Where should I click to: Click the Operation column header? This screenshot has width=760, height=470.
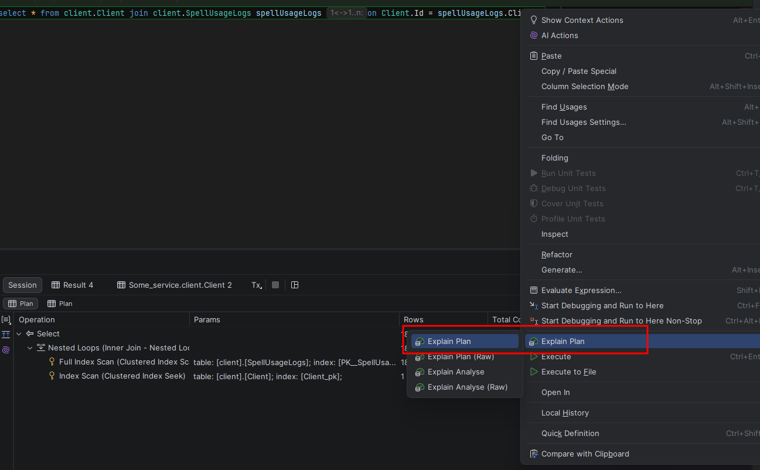coord(37,320)
